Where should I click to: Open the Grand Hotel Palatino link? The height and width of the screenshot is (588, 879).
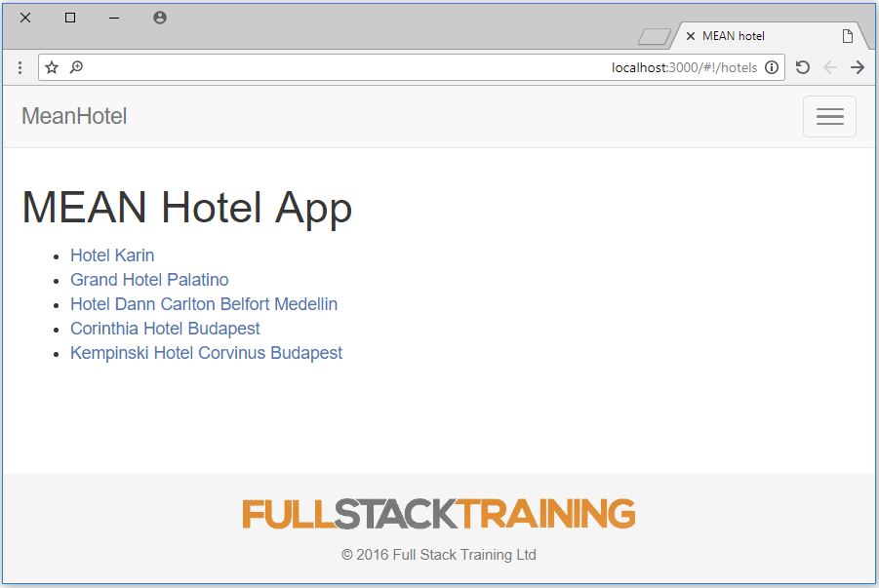(148, 280)
